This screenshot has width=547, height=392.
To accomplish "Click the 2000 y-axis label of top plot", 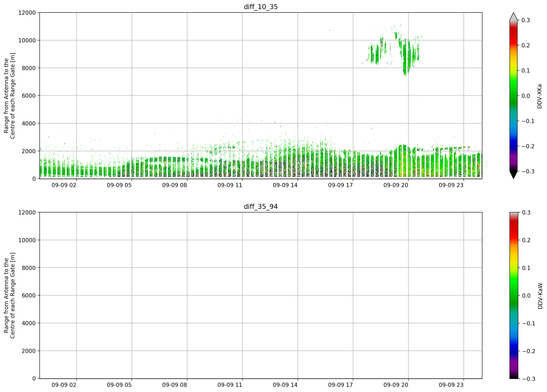I will 29,151.
